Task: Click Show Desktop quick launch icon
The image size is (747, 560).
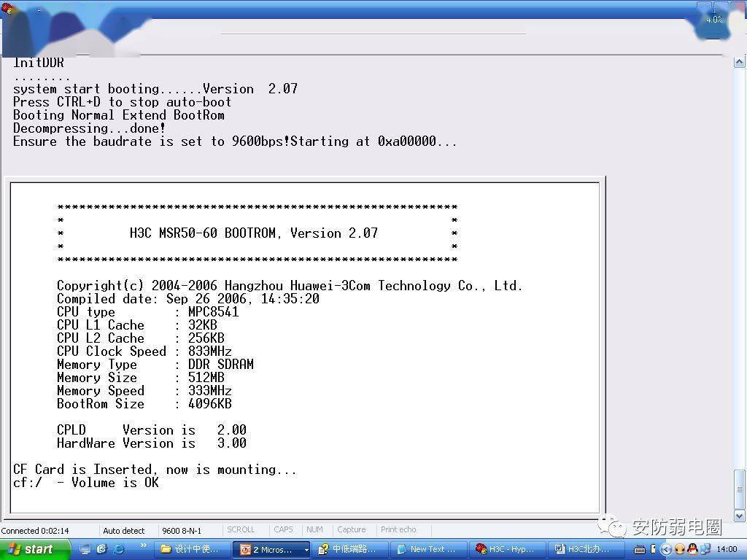Action: (85, 549)
